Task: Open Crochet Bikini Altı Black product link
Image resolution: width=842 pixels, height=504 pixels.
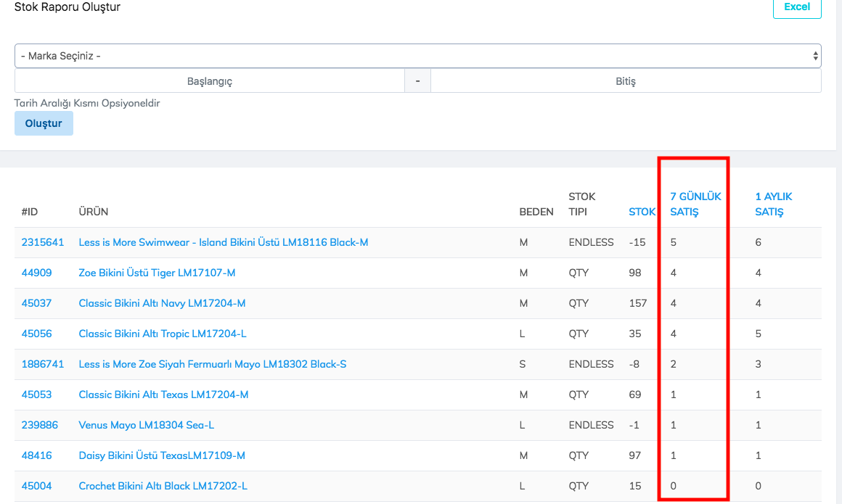Action: click(163, 486)
